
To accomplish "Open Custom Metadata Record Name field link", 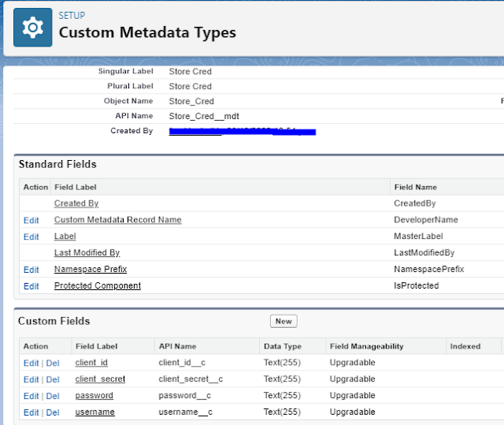I will click(x=118, y=220).
